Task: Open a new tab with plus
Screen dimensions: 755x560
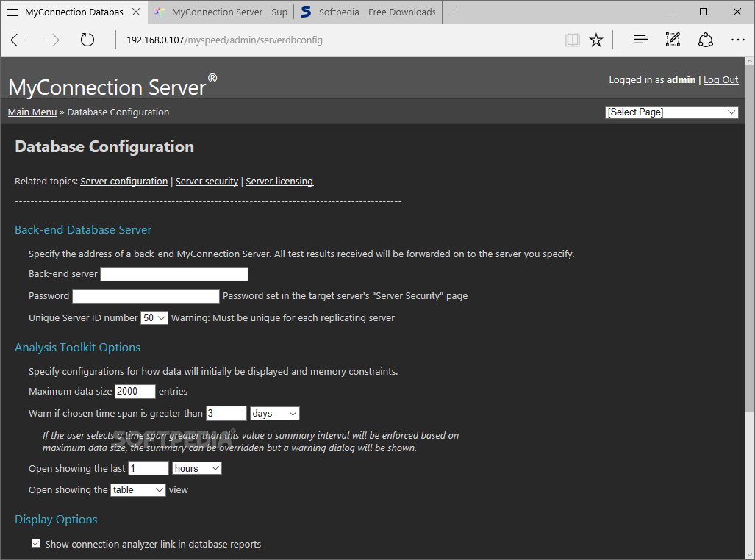Action: 454,12
